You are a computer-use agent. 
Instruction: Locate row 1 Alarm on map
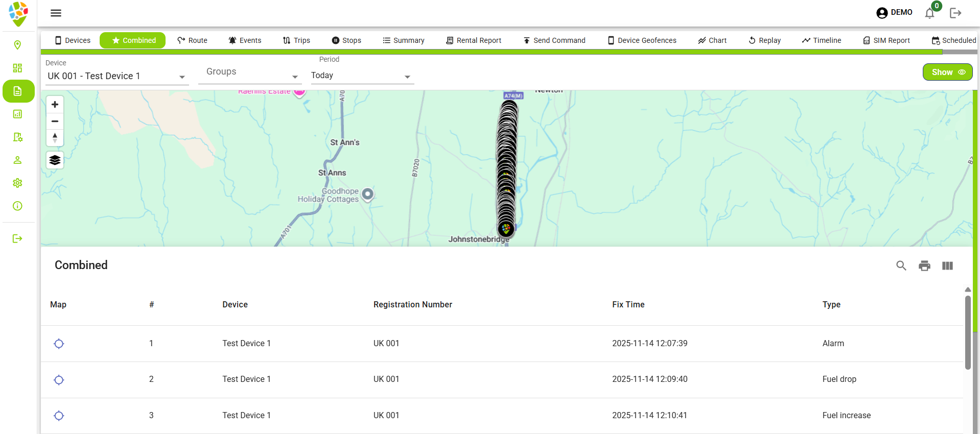click(x=59, y=344)
